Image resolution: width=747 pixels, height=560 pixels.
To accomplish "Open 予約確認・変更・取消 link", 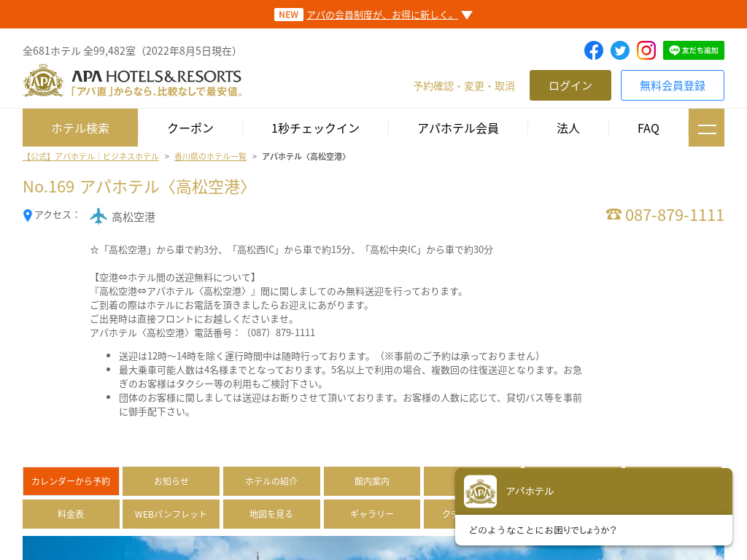I will [464, 86].
